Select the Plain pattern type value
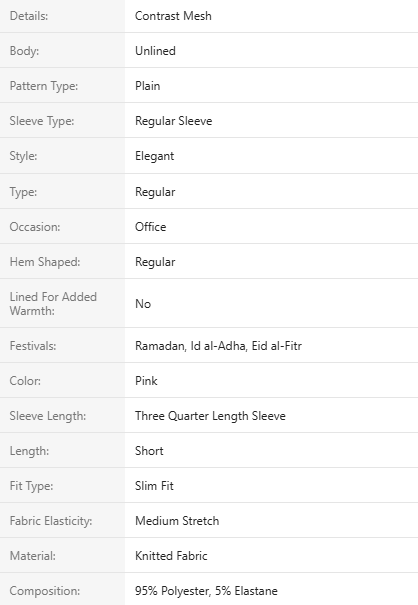The width and height of the screenshot is (418, 605). [x=147, y=86]
